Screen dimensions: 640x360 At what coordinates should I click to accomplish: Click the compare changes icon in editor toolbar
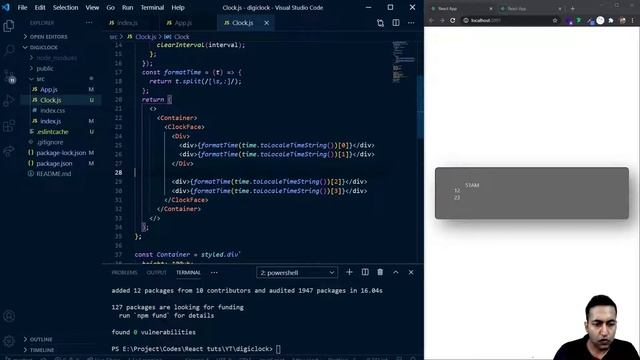380,23
